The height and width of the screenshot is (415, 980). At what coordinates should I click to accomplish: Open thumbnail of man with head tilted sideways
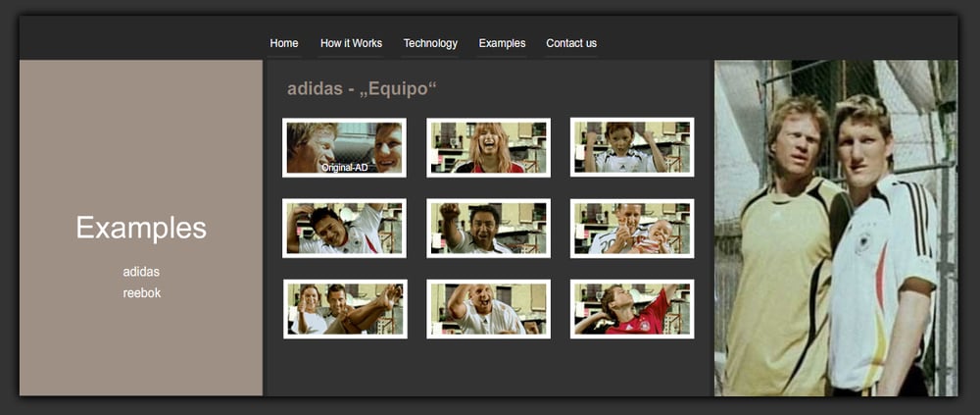344,229
